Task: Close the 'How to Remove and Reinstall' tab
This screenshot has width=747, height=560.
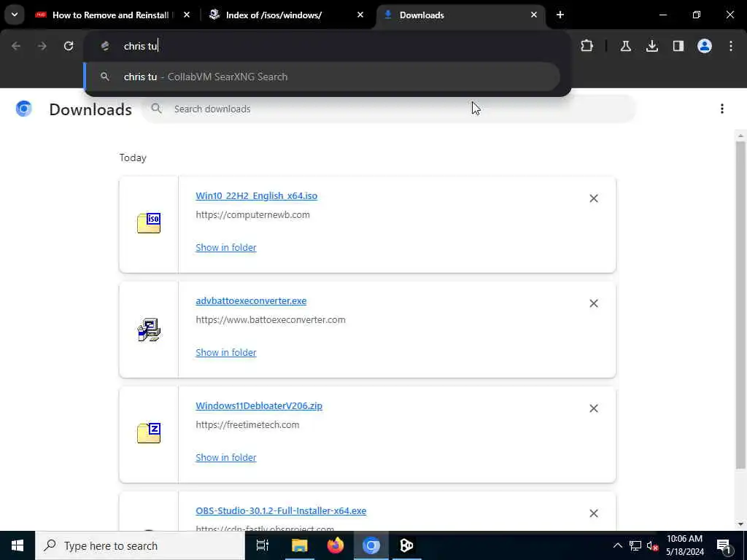Action: point(187,15)
